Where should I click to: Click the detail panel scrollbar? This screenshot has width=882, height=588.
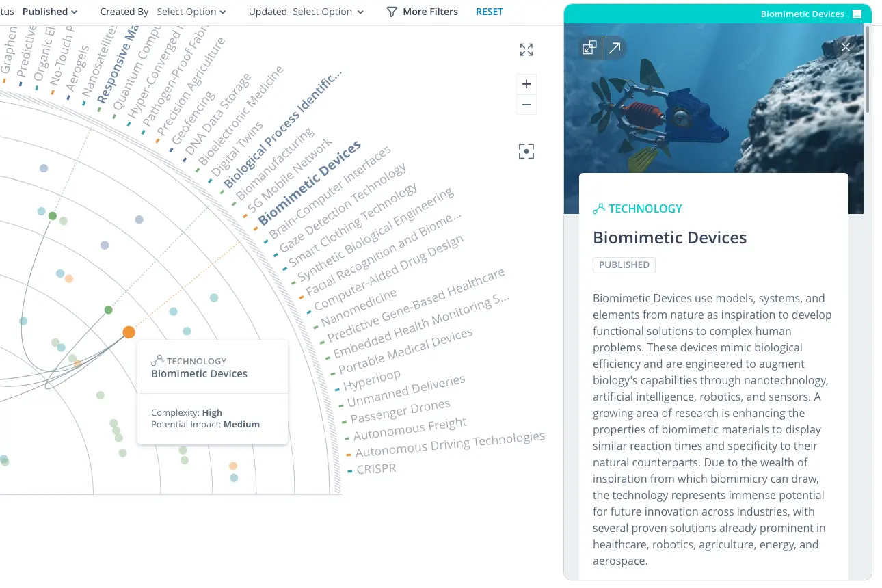click(x=868, y=68)
